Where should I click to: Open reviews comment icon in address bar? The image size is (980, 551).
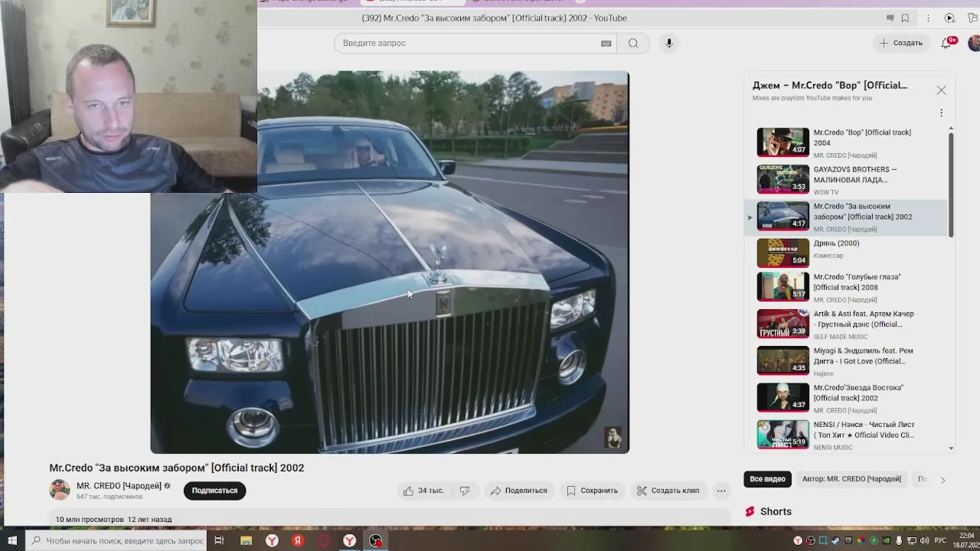point(890,18)
